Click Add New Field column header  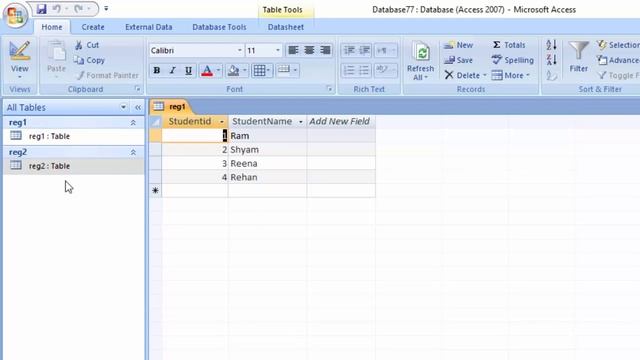(x=341, y=121)
